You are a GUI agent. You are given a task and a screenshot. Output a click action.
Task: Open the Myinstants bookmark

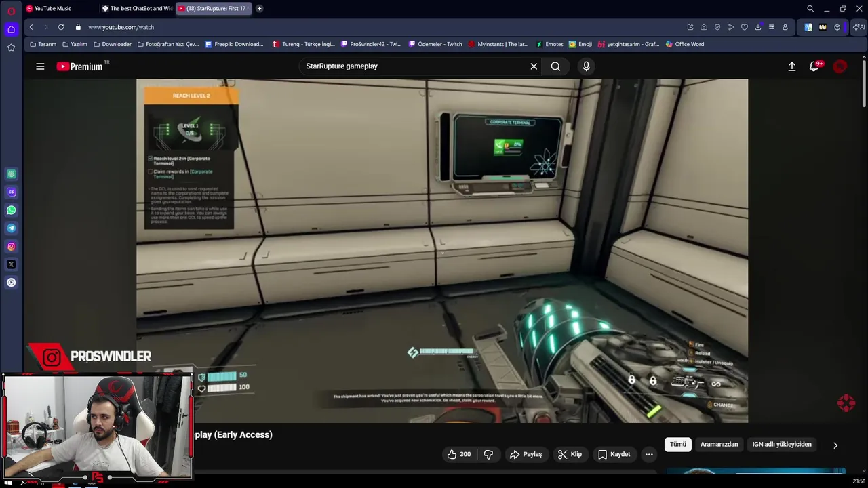click(498, 44)
